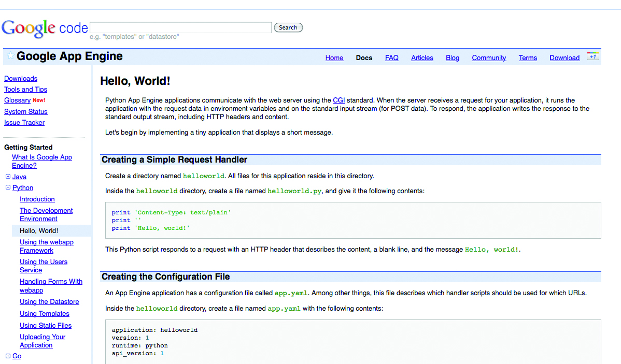Open the Downloads sidebar link
The width and height of the screenshot is (621, 364).
click(21, 79)
